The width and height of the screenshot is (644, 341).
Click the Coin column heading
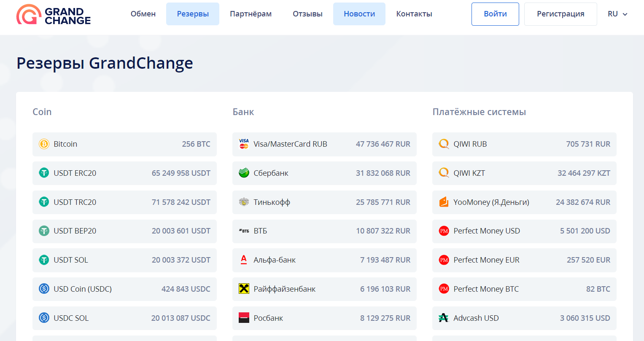tap(42, 112)
